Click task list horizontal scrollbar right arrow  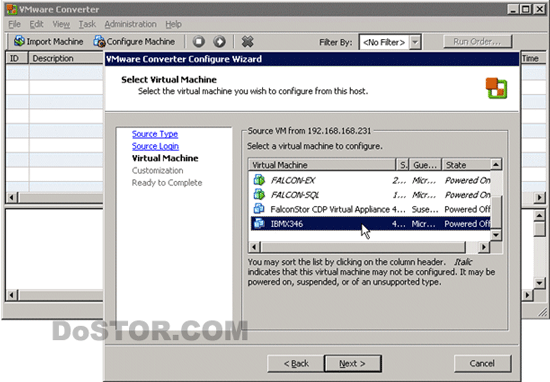click(x=539, y=197)
